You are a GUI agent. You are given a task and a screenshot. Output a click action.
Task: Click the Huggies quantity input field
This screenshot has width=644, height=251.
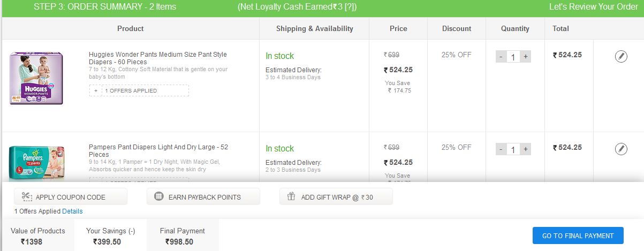513,57
